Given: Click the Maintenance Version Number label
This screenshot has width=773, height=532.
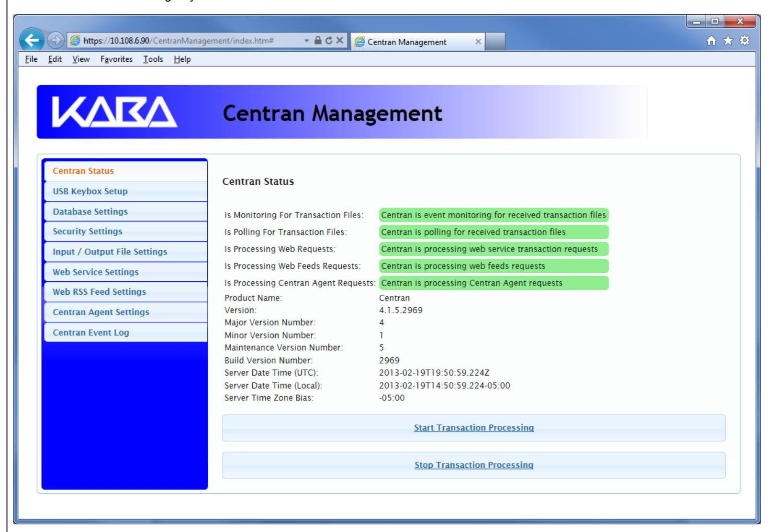Looking at the screenshot, I should 284,348.
